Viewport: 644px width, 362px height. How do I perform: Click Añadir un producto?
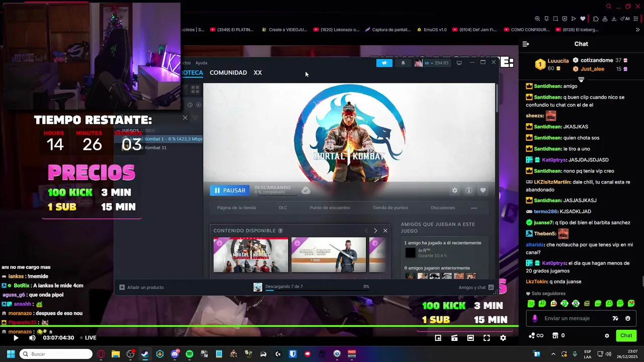141,287
